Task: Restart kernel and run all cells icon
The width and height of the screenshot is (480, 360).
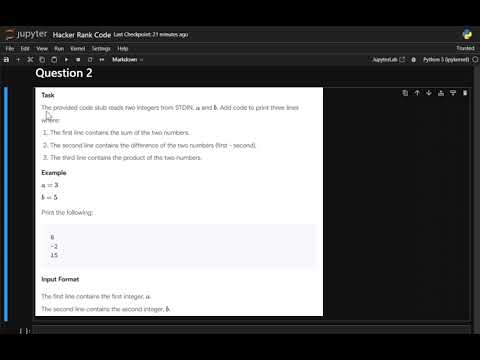Action: tap(102, 60)
